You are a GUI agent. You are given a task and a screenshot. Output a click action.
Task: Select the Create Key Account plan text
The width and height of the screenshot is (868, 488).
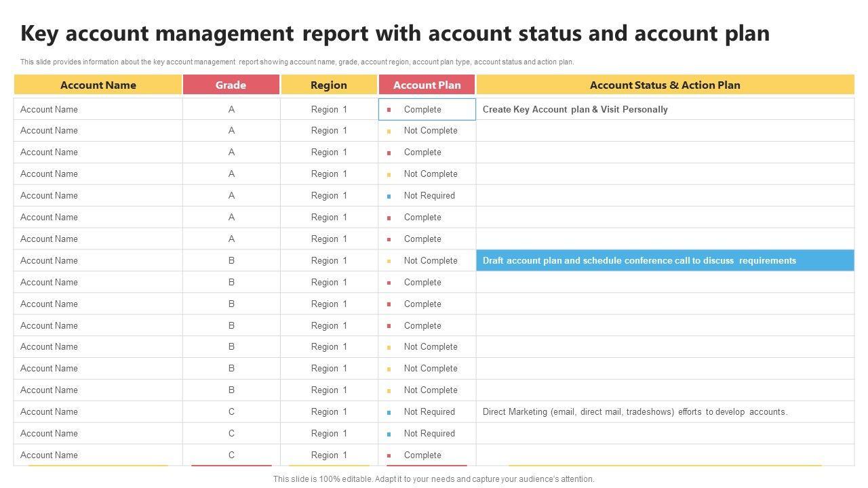coord(575,109)
